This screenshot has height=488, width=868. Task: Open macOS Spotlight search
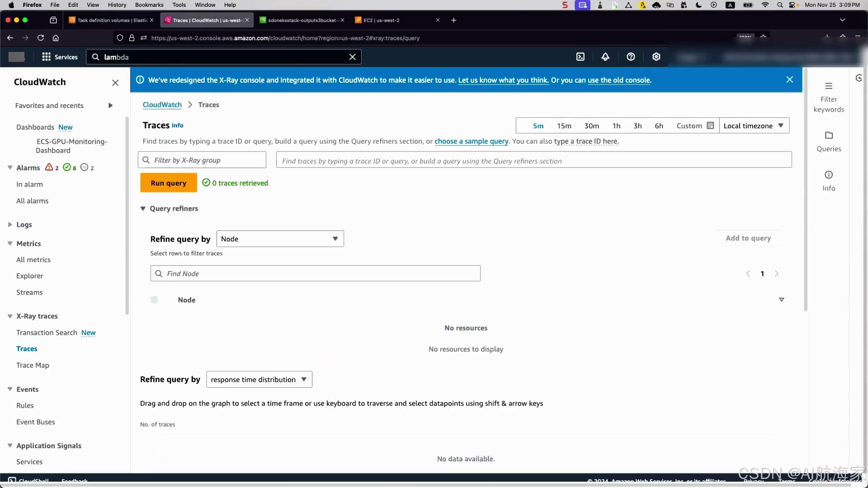coord(780,5)
